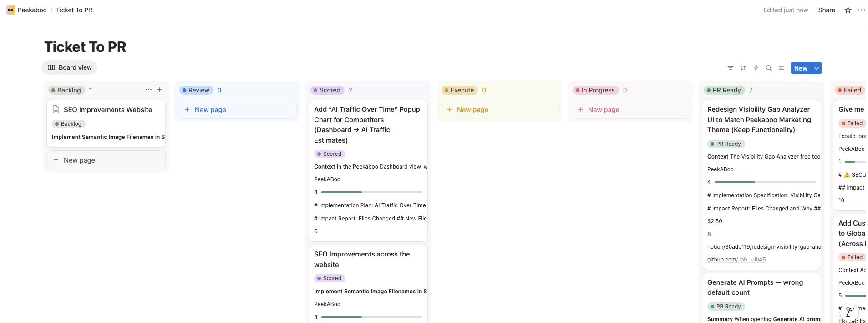Click the Peekaboo breadcrumb
Image resolution: width=868 pixels, height=323 pixels.
(32, 10)
